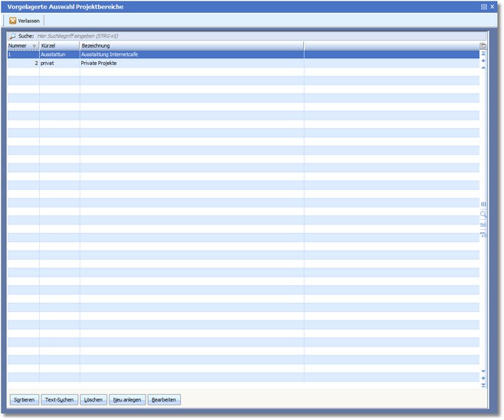Screen dimensions: 504x420
Task: Maximize the window from title bar
Action: pyautogui.click(x=484, y=6)
